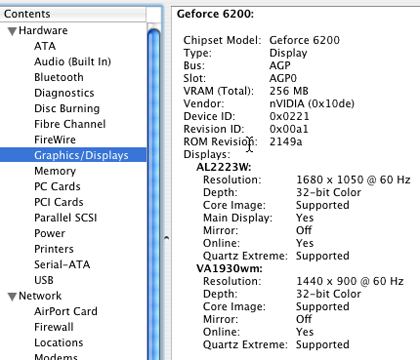Open the Disc Burning entry

point(67,109)
